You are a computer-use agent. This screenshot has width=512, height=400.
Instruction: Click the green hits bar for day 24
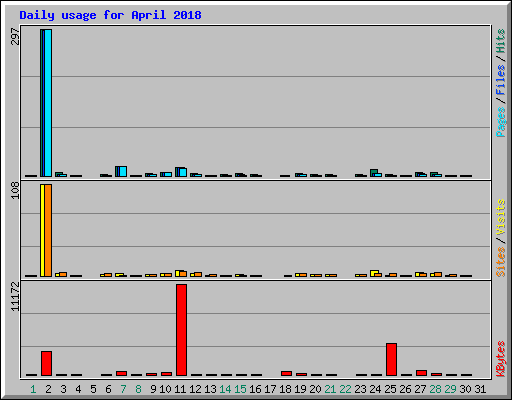tap(374, 171)
